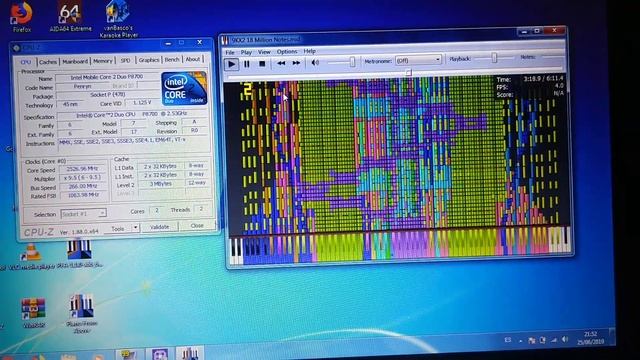Open the WinRAR desktop icon
This screenshot has height=360, width=640.
[x=33, y=313]
